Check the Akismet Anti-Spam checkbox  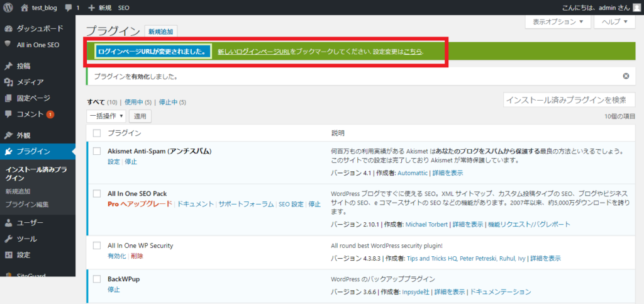pos(97,151)
